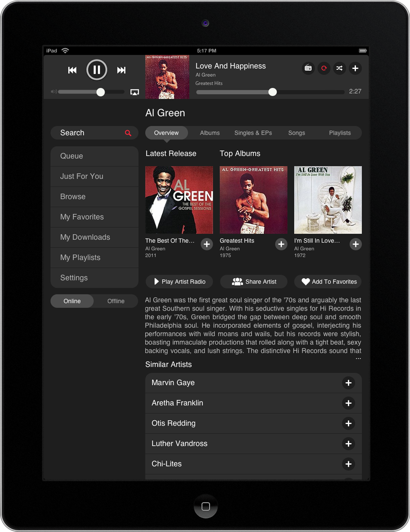Click Add To Favorites button
The width and height of the screenshot is (410, 532).
tap(328, 282)
